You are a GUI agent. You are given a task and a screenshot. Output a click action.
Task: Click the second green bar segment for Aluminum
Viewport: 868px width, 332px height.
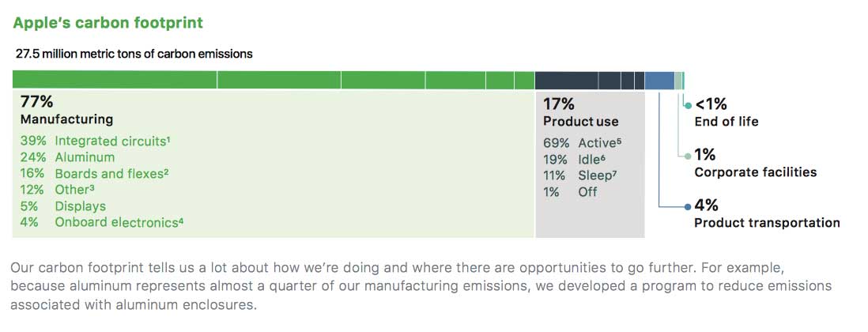pos(279,80)
